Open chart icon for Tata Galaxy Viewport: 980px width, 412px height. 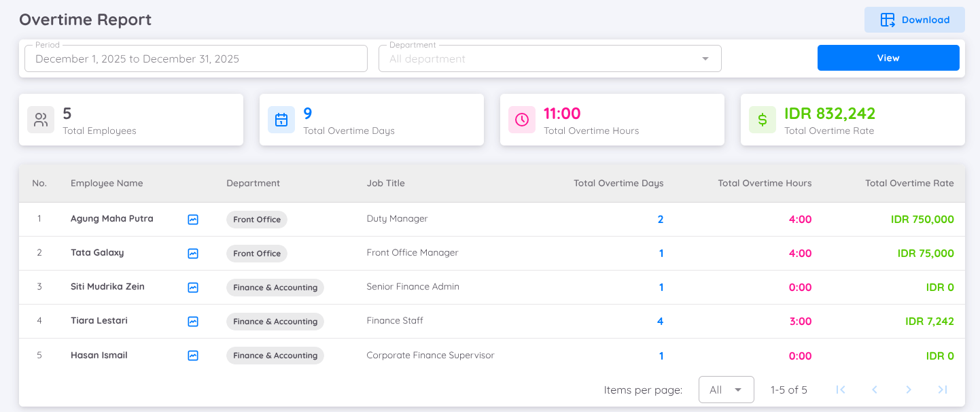pyautogui.click(x=193, y=254)
